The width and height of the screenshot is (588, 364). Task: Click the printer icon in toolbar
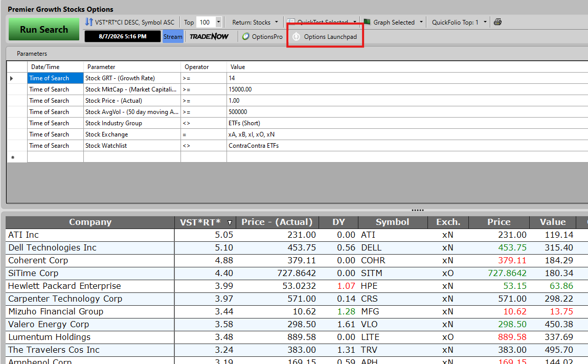pyautogui.click(x=497, y=22)
